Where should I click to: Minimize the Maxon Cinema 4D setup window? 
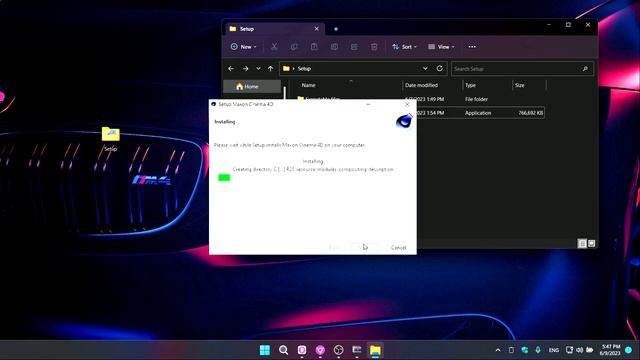coord(368,104)
